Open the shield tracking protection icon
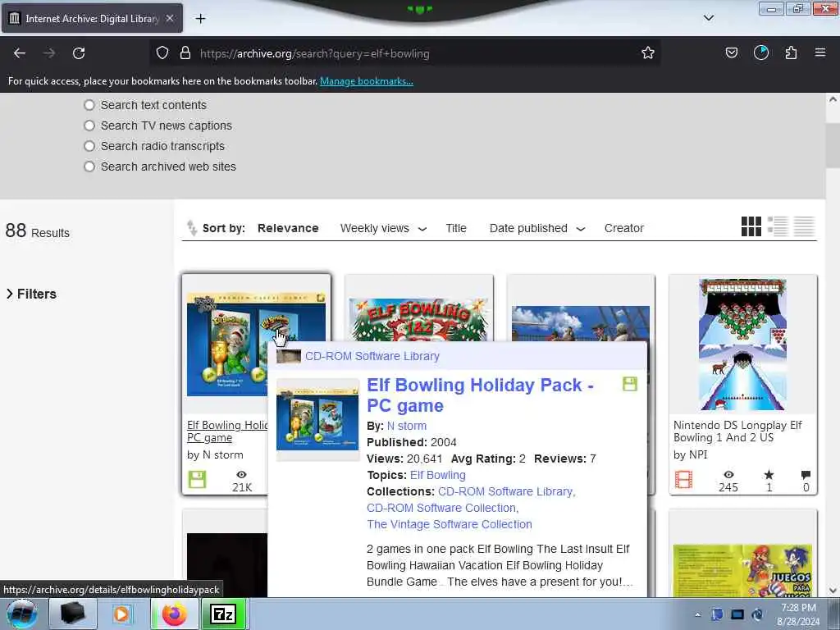 (x=162, y=52)
